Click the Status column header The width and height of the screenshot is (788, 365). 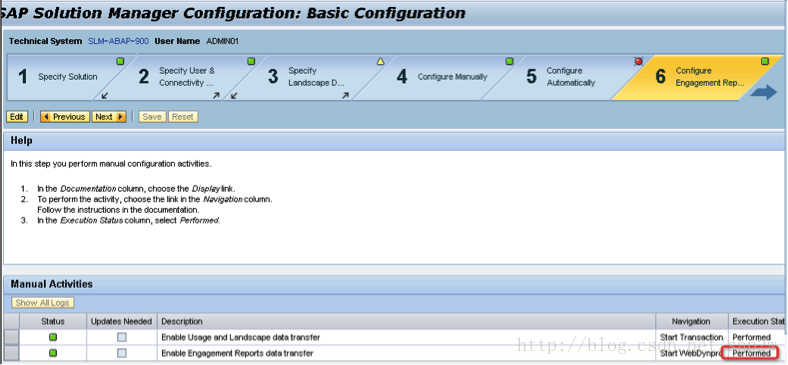click(53, 321)
